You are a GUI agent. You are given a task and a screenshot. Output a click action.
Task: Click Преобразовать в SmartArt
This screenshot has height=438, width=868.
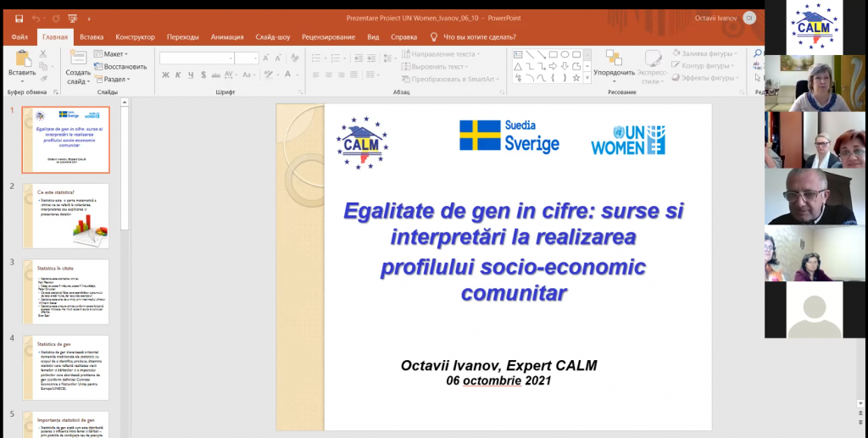point(450,79)
